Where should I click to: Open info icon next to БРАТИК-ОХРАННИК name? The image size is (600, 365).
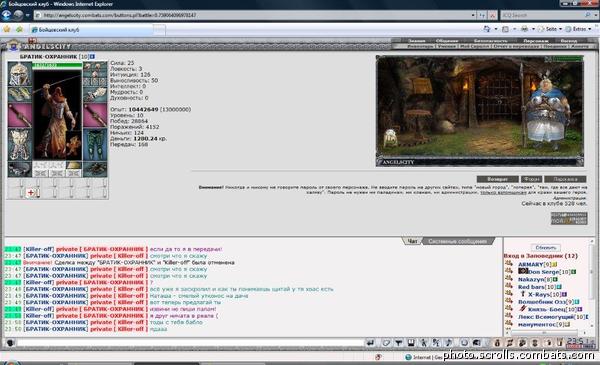click(x=92, y=57)
